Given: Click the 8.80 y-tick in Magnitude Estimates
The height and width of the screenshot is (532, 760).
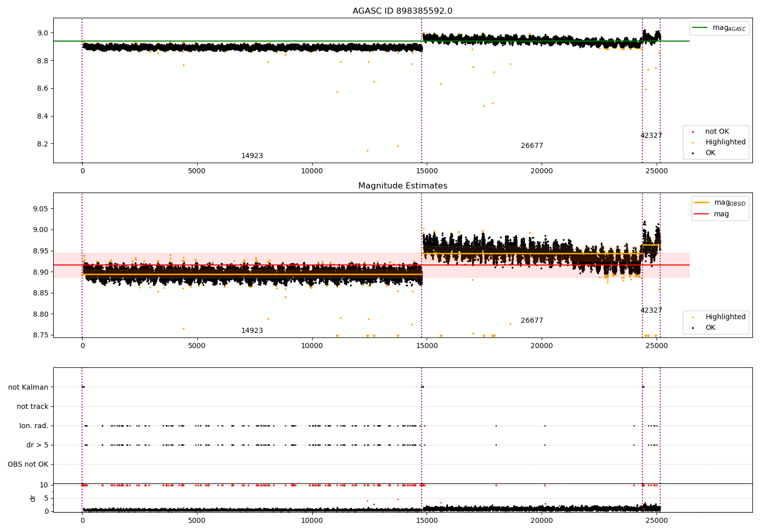Looking at the screenshot, I should (x=41, y=314).
